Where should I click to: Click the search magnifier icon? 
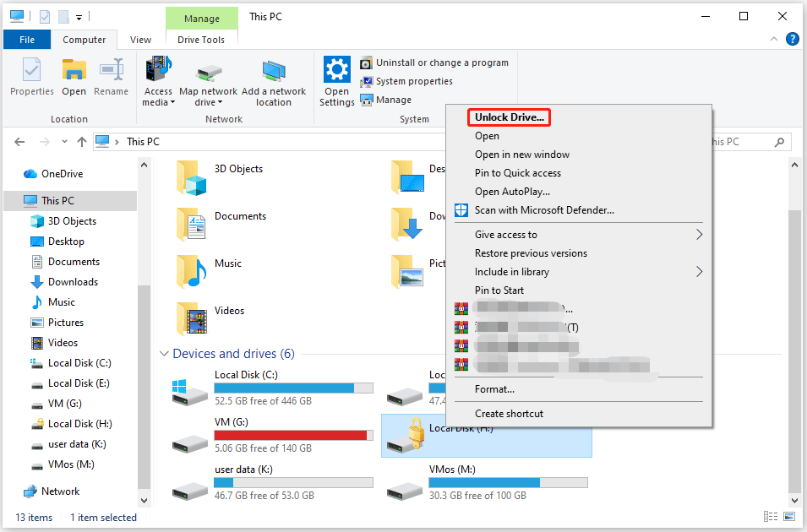780,142
